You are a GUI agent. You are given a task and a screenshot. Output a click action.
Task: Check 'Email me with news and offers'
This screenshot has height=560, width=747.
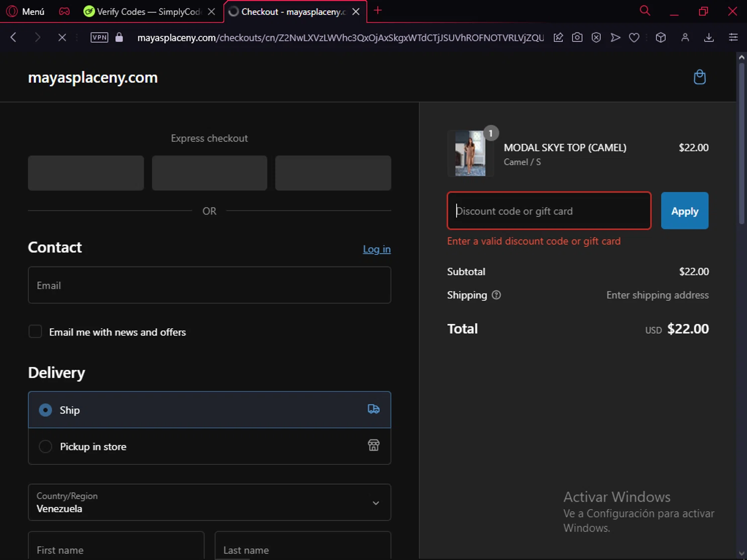pos(35,332)
